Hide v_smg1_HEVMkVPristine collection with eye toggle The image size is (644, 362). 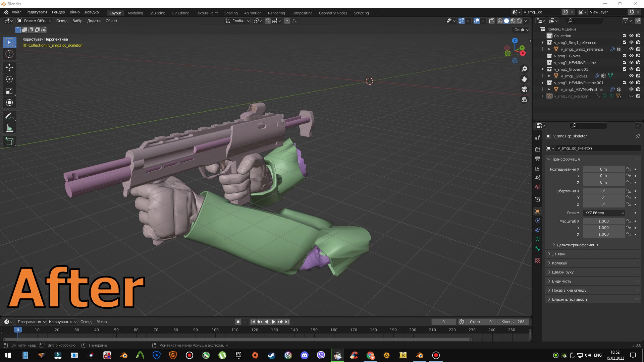coord(632,63)
